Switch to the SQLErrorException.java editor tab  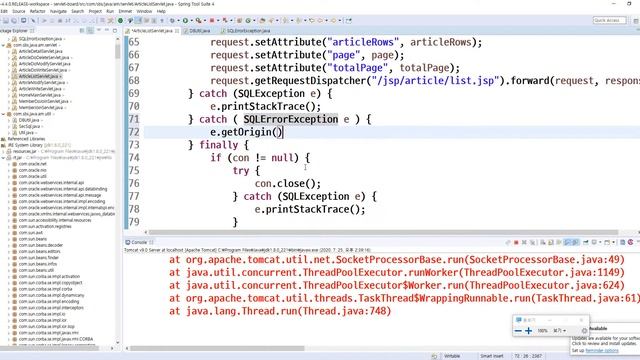point(246,31)
